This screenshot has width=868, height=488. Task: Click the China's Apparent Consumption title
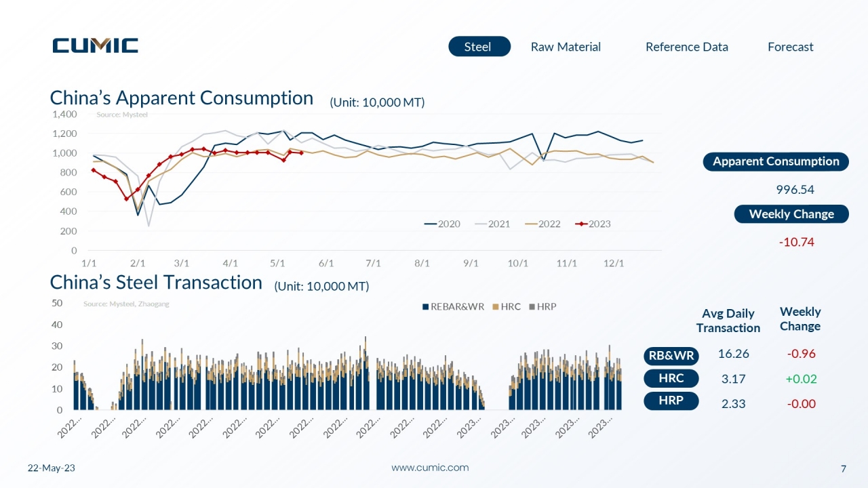point(182,98)
